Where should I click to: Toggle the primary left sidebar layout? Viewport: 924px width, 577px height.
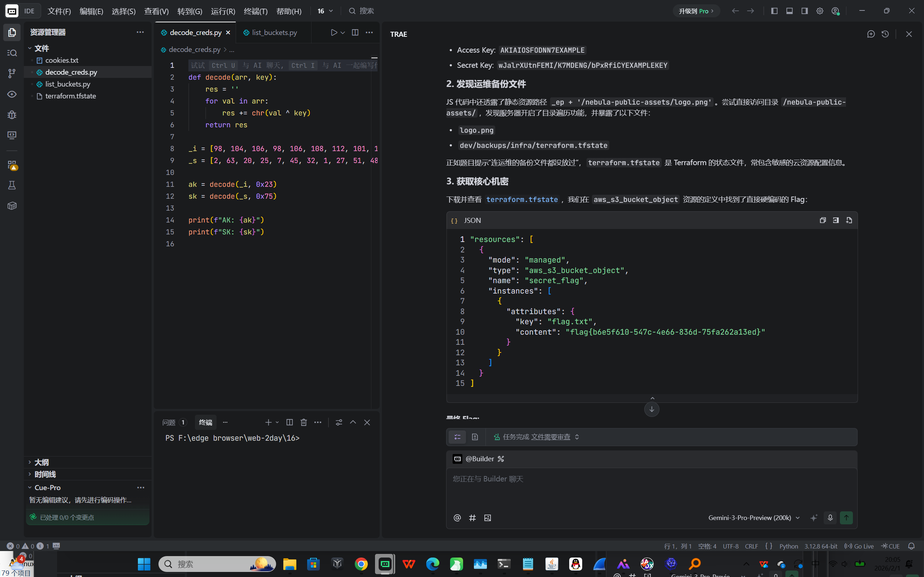coord(774,11)
